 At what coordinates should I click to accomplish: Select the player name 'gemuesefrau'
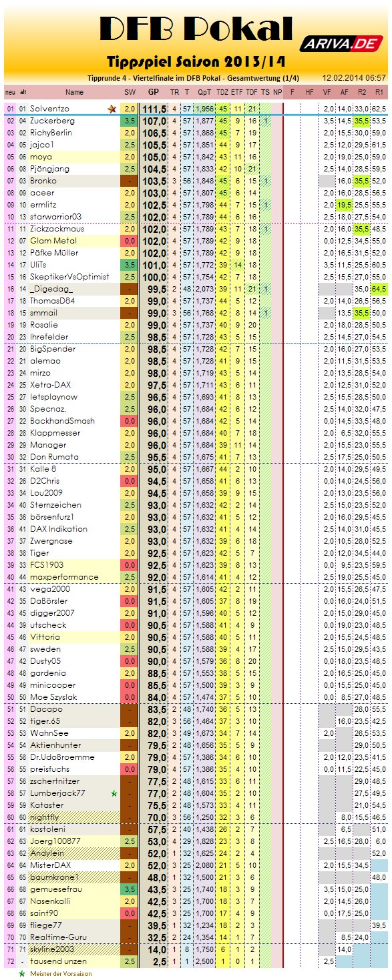[x=55, y=889]
